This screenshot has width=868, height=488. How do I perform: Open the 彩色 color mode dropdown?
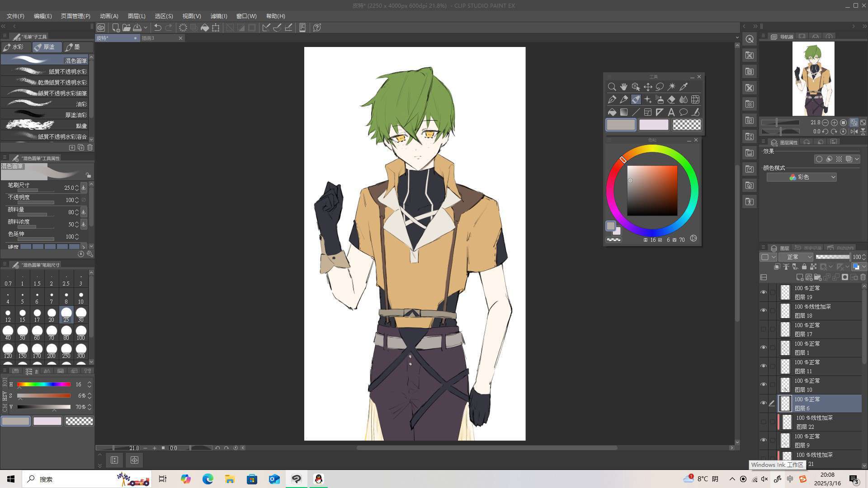(802, 177)
